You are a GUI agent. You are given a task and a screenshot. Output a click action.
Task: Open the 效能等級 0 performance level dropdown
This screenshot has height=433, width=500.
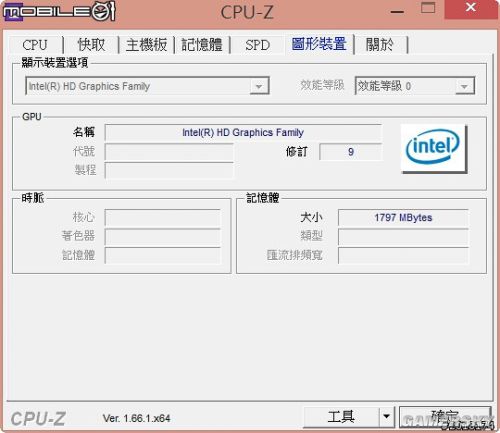[415, 86]
